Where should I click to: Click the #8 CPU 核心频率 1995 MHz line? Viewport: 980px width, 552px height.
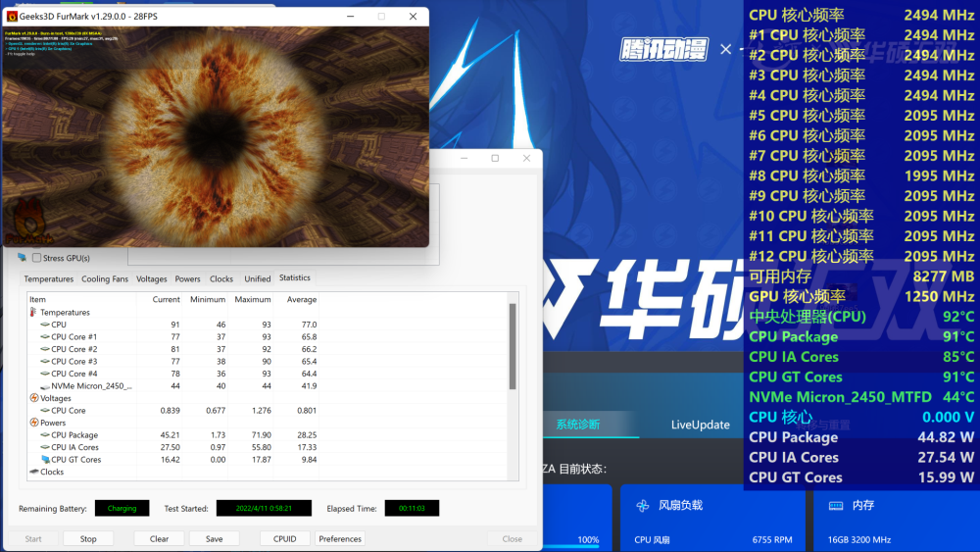(861, 176)
